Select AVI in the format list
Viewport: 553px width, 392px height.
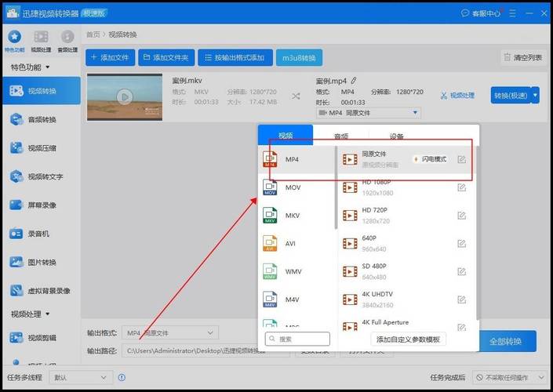click(297, 244)
